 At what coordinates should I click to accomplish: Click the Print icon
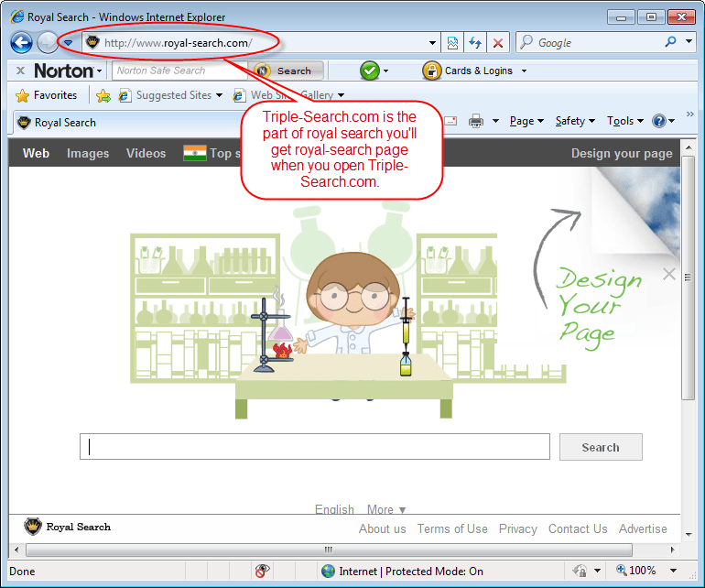(x=476, y=121)
